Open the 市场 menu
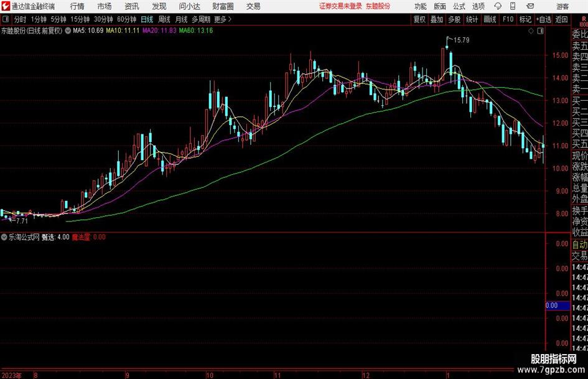588x379 pixels. click(x=105, y=6)
